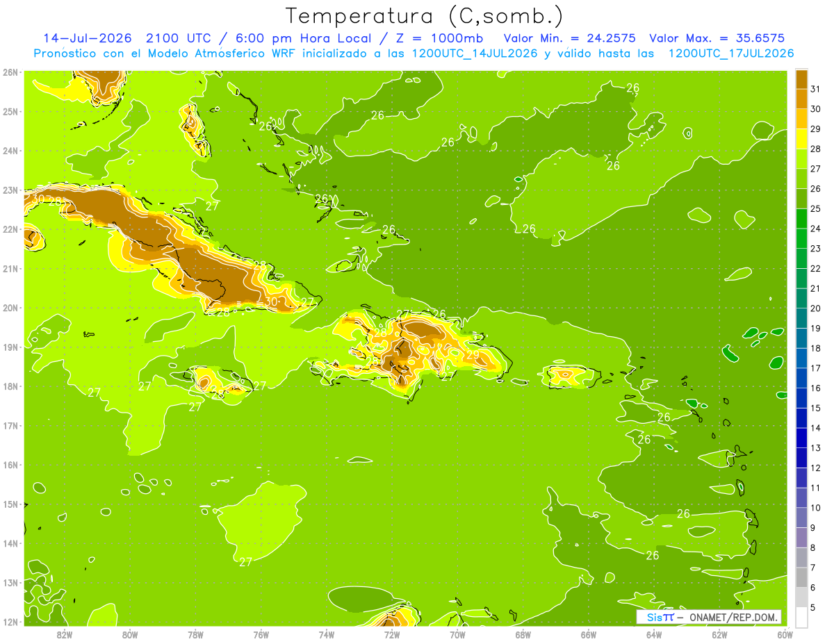Click lime legend band between 27 and 28
Viewport: 834px width, 644px height.
[801, 158]
